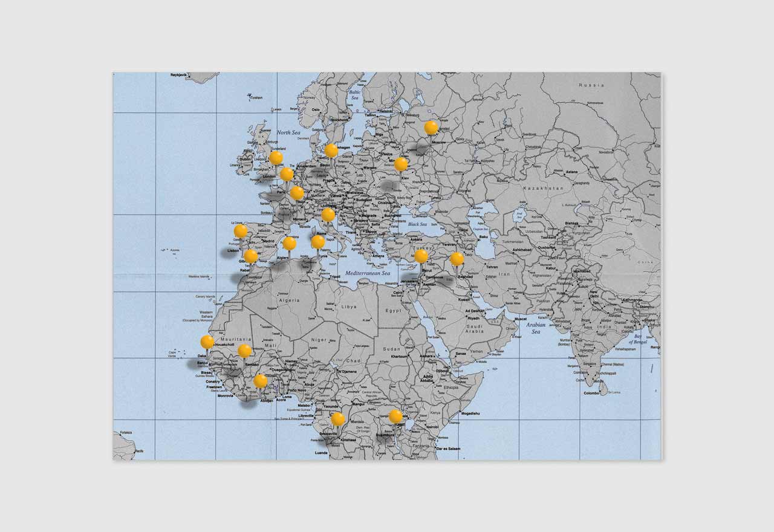774x532 pixels.
Task: Select the yellow pin in northwest Spain
Action: [241, 231]
